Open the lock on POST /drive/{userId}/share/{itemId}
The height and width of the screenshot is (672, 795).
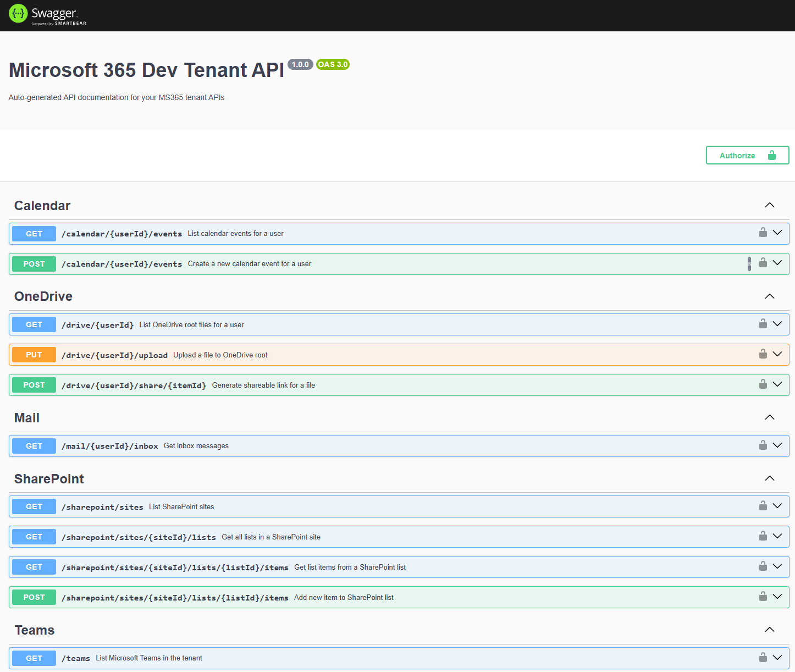(x=763, y=384)
